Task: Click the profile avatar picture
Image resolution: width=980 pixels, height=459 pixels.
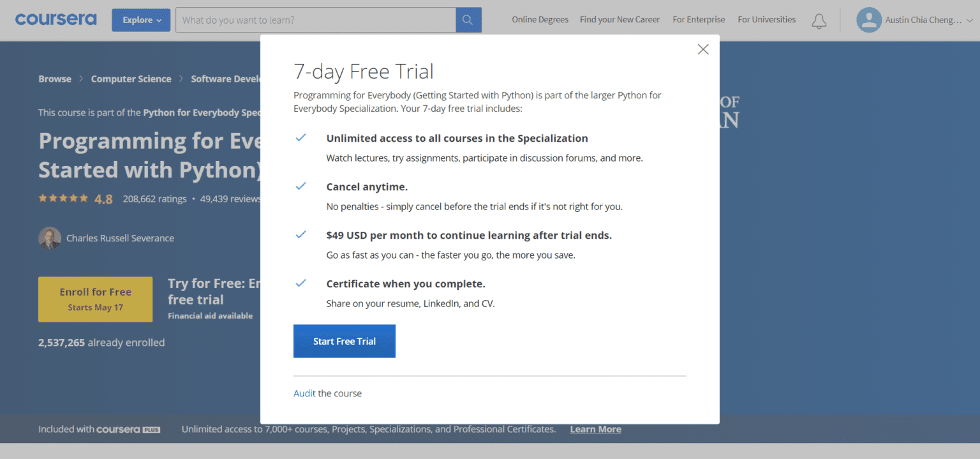Action: coord(868,20)
